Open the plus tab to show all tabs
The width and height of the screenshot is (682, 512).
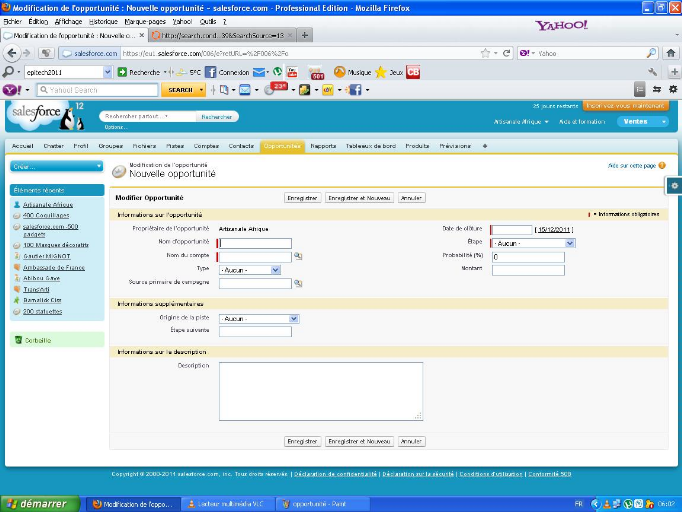tap(485, 146)
